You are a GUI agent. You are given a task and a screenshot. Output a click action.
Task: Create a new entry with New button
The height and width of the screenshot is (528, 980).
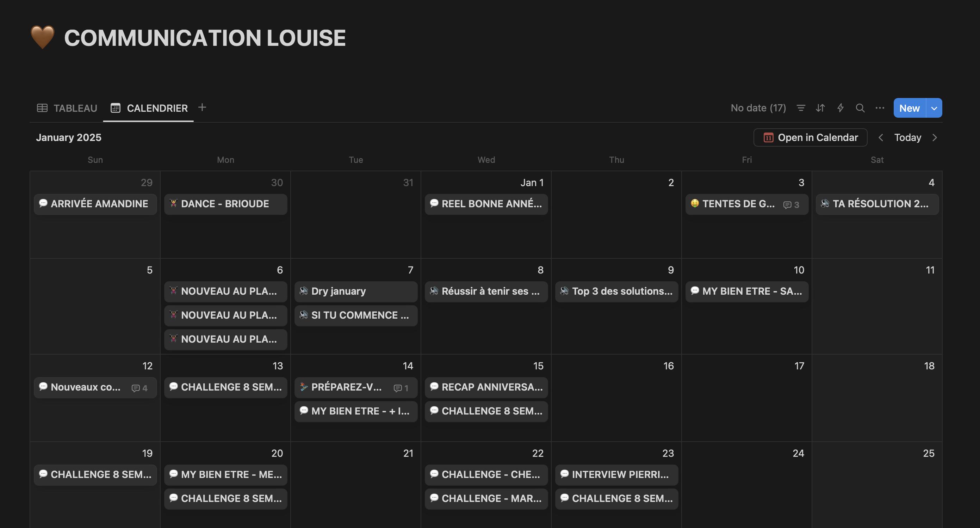coord(909,108)
